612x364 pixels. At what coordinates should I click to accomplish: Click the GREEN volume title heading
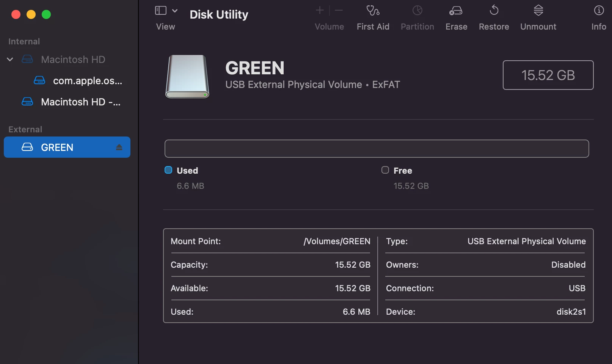point(255,68)
